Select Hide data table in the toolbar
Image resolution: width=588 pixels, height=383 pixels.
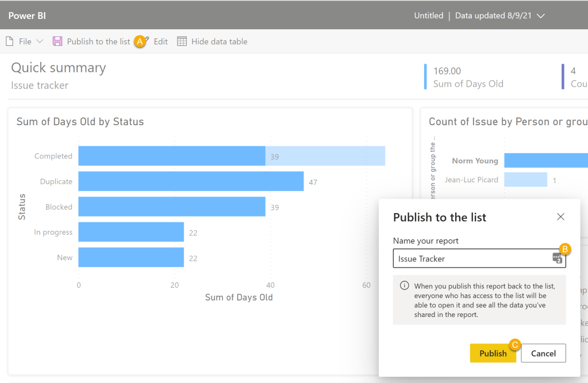218,41
